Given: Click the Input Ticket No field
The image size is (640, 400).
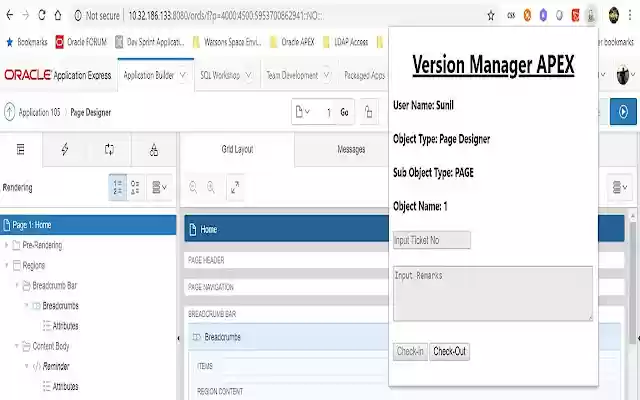Looking at the screenshot, I should coord(431,240).
